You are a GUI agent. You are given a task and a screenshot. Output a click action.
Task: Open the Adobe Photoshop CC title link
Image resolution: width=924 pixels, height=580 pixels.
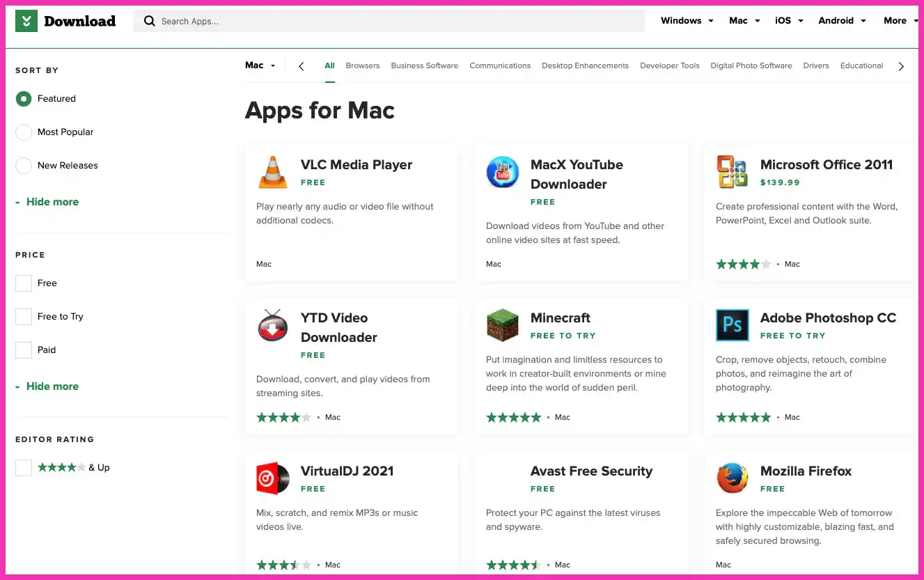(x=828, y=318)
